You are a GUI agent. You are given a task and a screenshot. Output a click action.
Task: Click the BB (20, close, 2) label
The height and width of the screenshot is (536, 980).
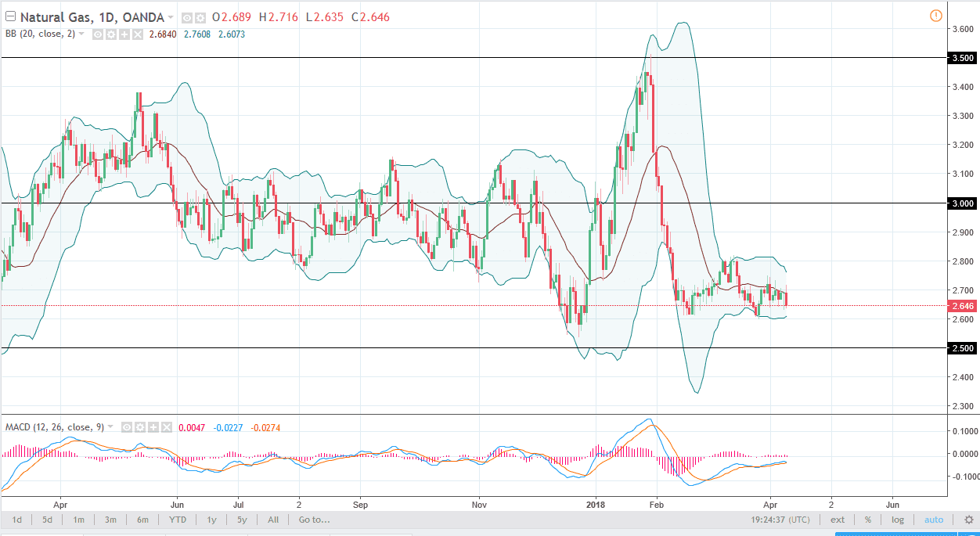tap(40, 34)
